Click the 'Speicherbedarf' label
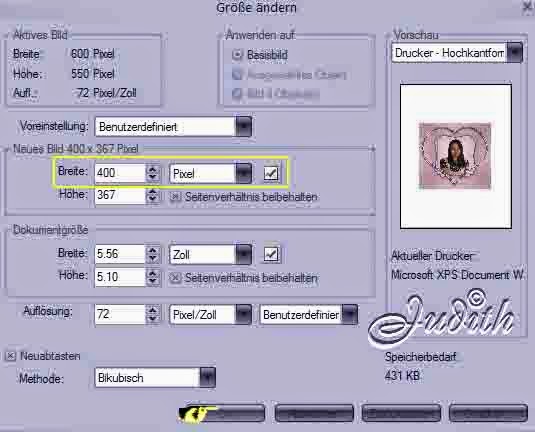The height and width of the screenshot is (432, 535). (x=420, y=357)
